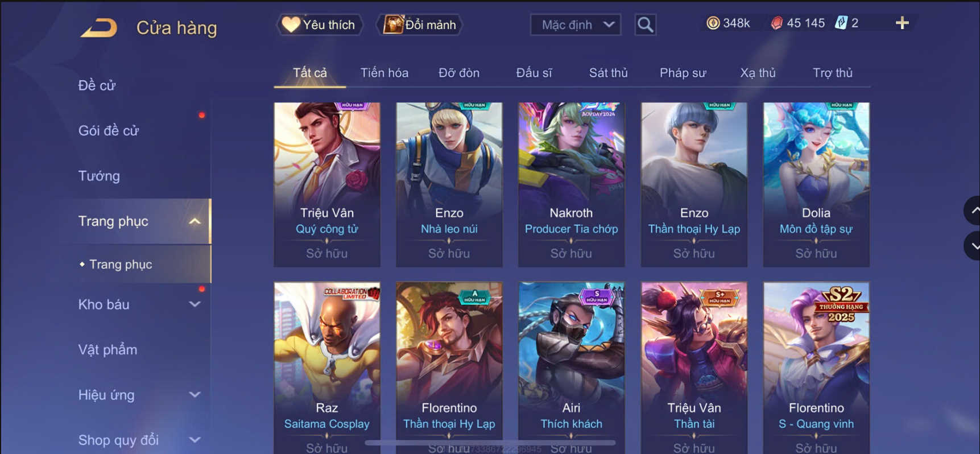The image size is (980, 454).
Task: Switch to the Pháp sư tab
Action: pos(683,73)
